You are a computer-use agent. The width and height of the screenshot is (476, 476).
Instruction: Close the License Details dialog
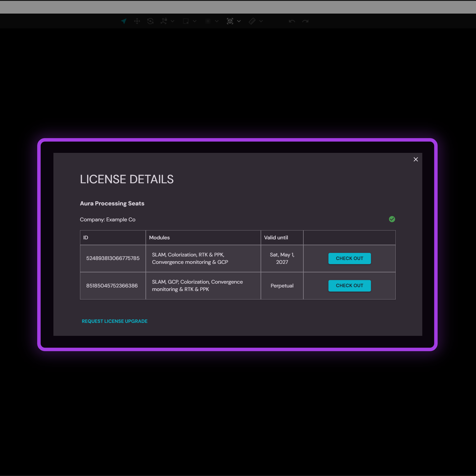[x=416, y=159]
